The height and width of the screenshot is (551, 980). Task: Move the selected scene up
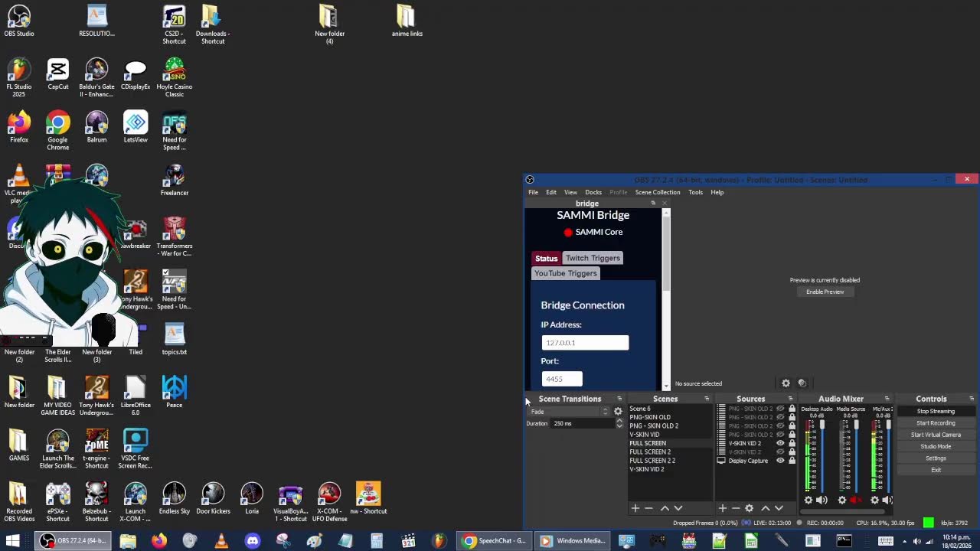[x=665, y=508]
